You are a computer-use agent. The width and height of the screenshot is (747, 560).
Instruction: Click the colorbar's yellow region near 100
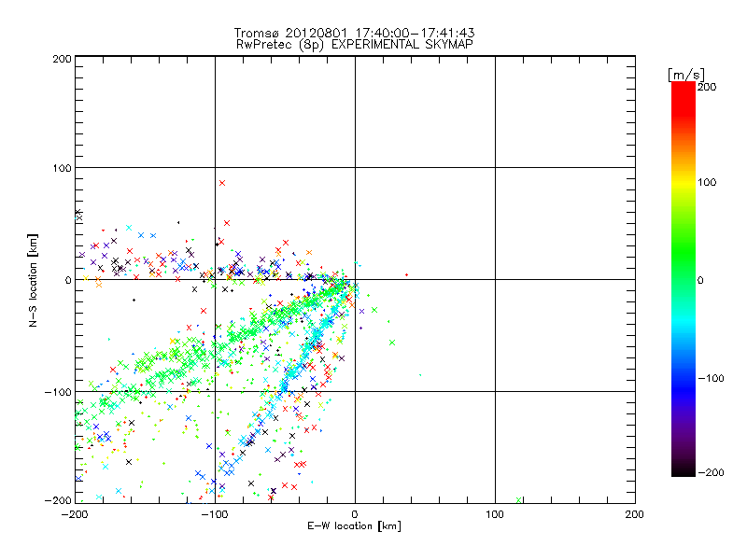[x=684, y=182]
